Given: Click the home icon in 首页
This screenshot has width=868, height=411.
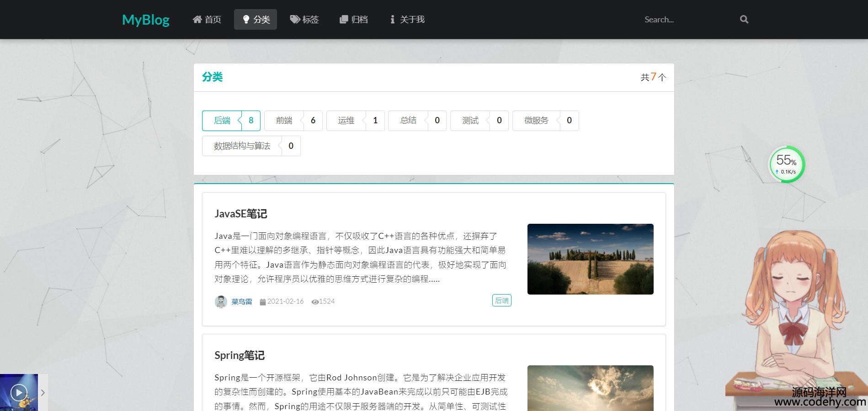Looking at the screenshot, I should point(197,19).
